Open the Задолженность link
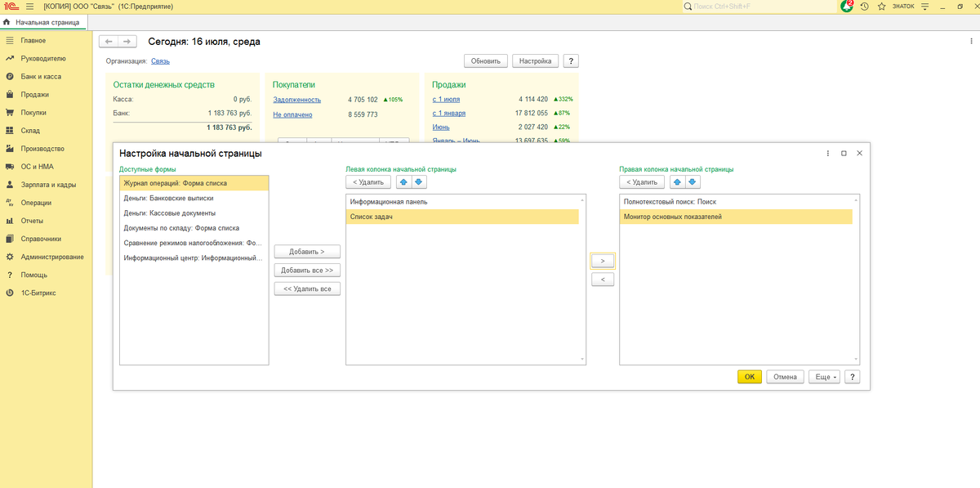The width and height of the screenshot is (980, 488). [x=297, y=100]
